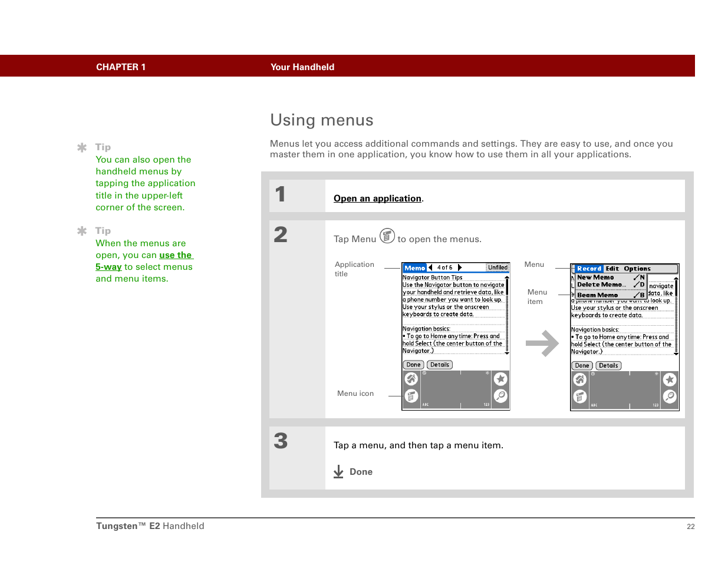Tap the 123 keyboard label in the Unfiled screen's input area
Image resolution: width=728 pixels, height=562 pixels.
(x=486, y=405)
